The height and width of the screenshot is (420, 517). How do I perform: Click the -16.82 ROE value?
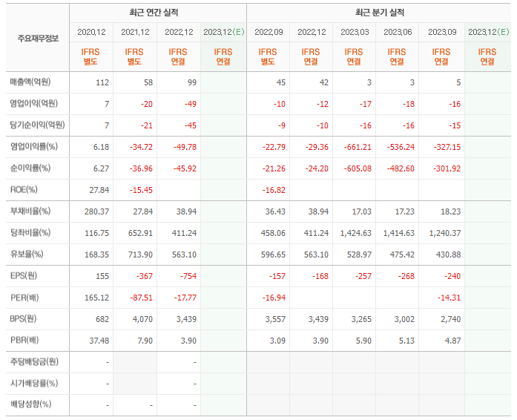(274, 190)
